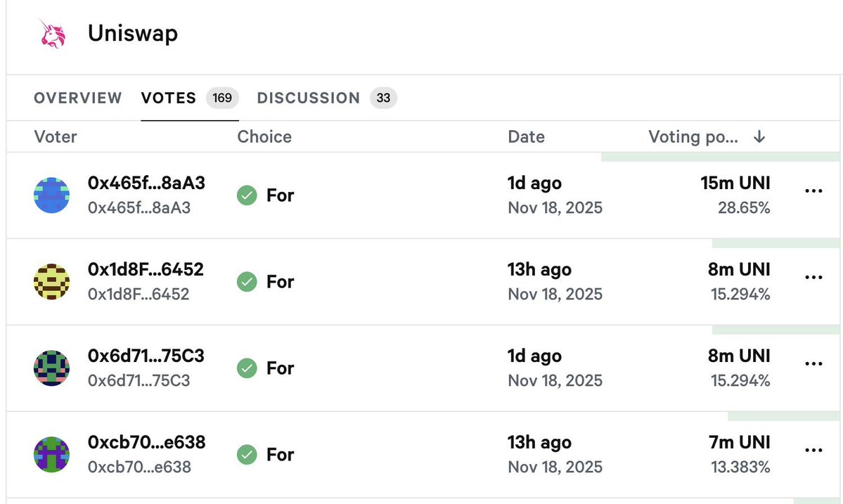Click the Uniswap title text
The width and height of the screenshot is (843, 504).
point(133,34)
